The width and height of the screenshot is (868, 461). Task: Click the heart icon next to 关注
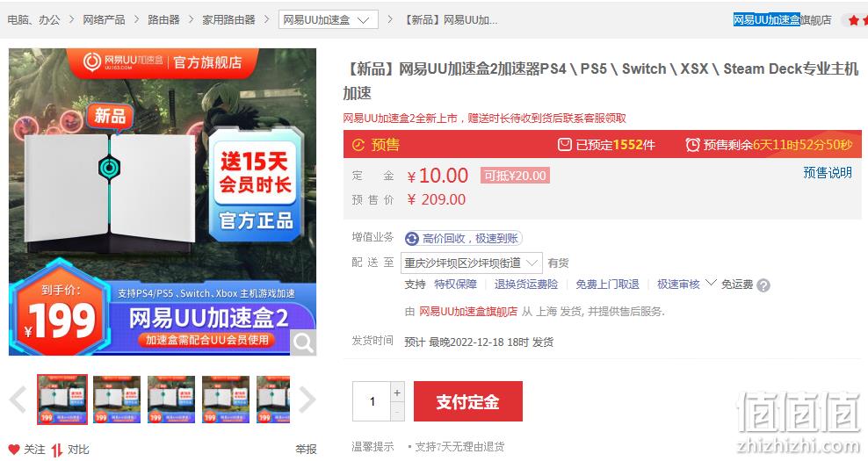[14, 450]
